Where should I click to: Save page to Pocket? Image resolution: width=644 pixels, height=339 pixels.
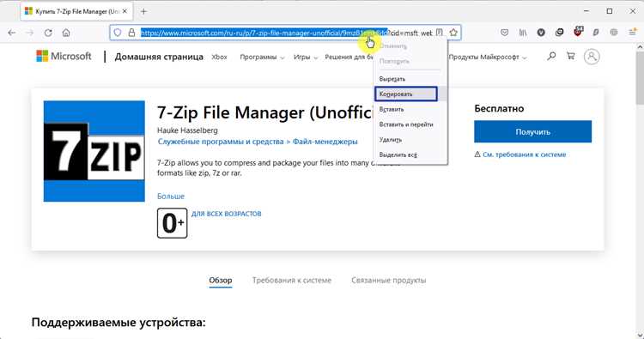pyautogui.click(x=505, y=33)
